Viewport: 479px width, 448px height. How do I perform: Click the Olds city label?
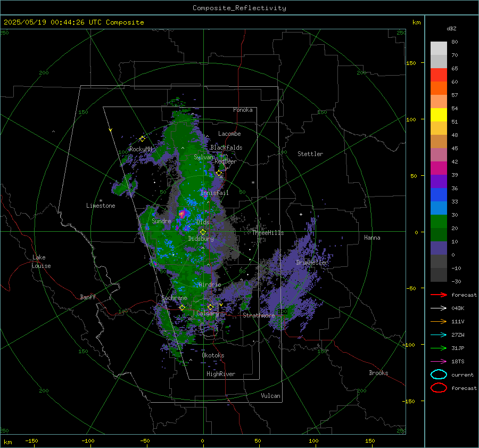pyautogui.click(x=203, y=222)
